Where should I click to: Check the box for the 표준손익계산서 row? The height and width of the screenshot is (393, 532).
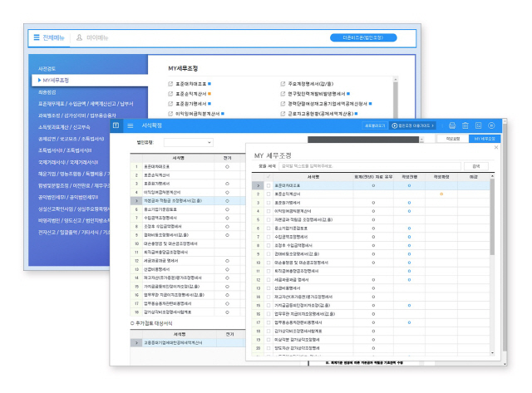268,194
